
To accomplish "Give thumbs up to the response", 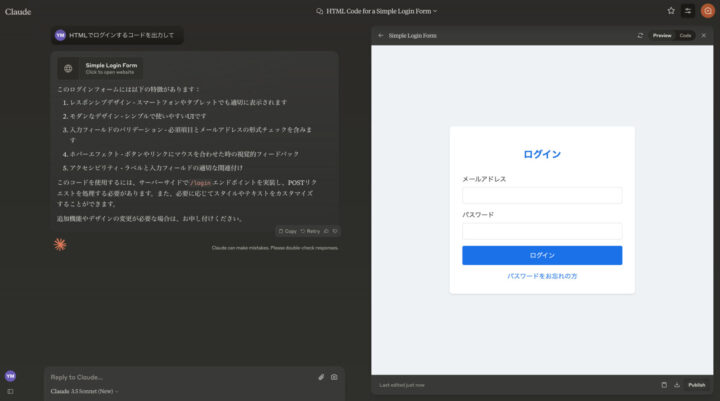I will 324,230.
